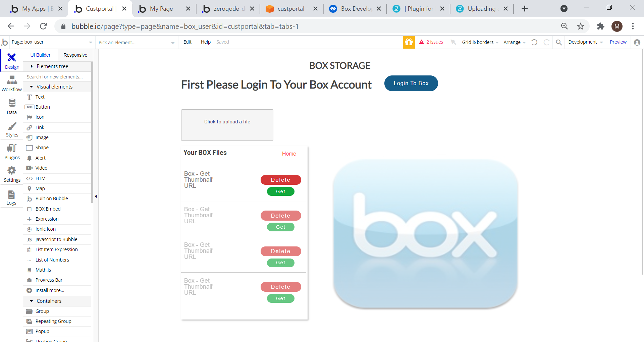Reload the browser page
This screenshot has height=342, width=644.
[x=43, y=26]
